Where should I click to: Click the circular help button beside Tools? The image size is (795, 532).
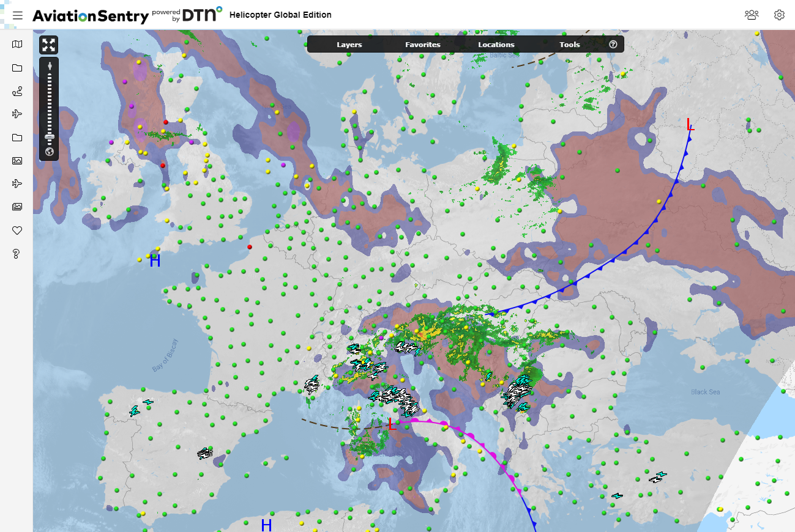tap(613, 43)
